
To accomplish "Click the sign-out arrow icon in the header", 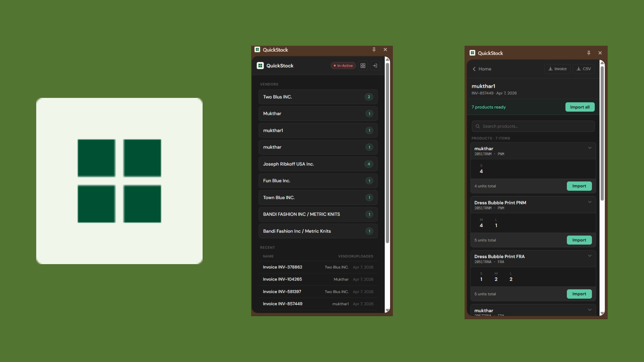I will pyautogui.click(x=375, y=66).
